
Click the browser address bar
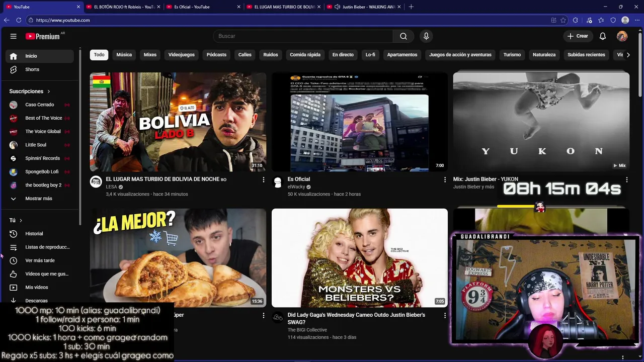tap(287, 20)
